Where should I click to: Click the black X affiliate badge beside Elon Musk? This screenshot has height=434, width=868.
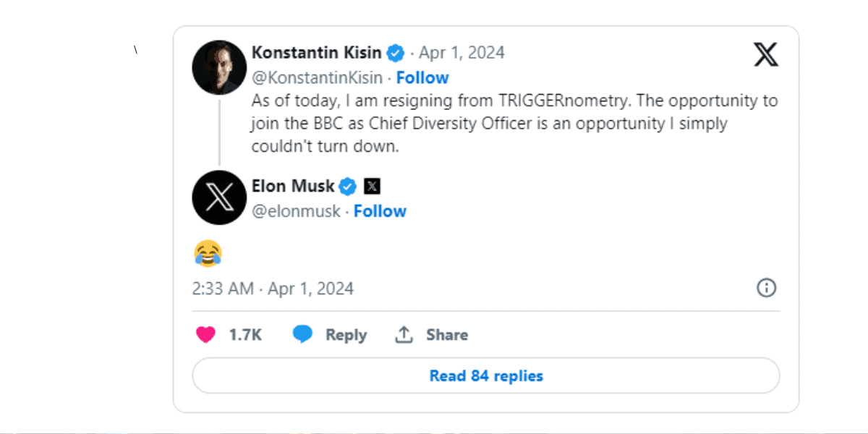click(372, 187)
